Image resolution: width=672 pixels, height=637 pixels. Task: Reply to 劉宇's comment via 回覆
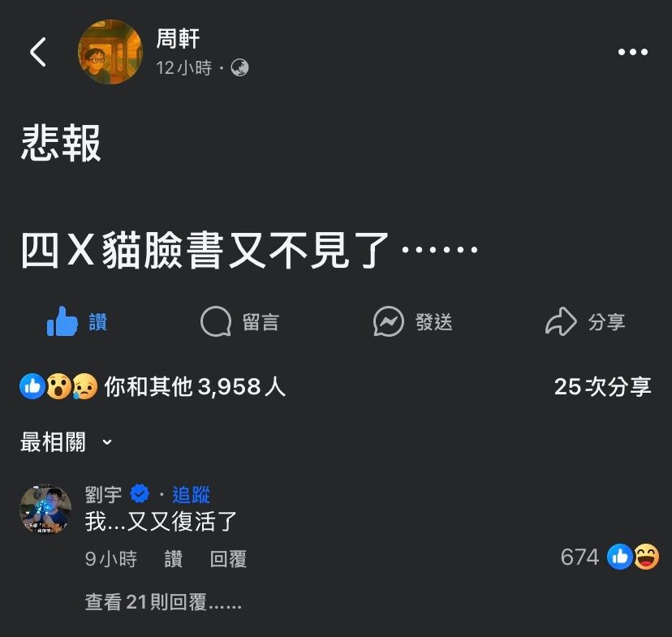[228, 559]
